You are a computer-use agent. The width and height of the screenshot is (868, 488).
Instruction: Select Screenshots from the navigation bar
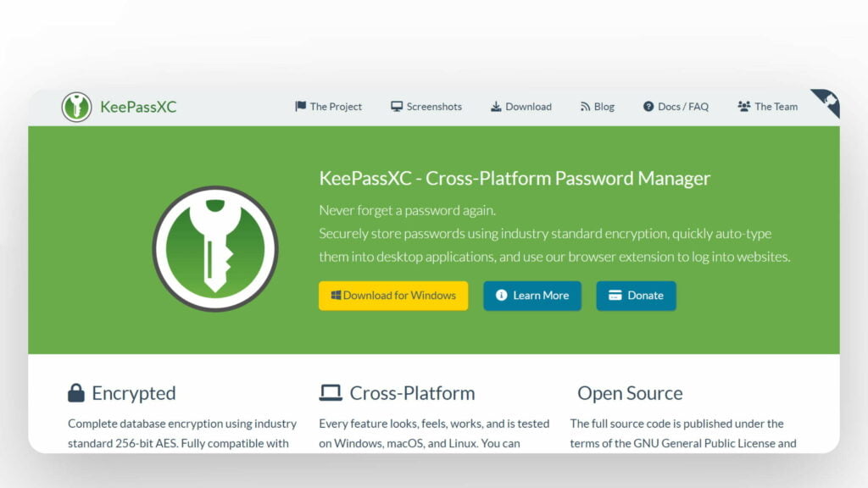(x=432, y=106)
